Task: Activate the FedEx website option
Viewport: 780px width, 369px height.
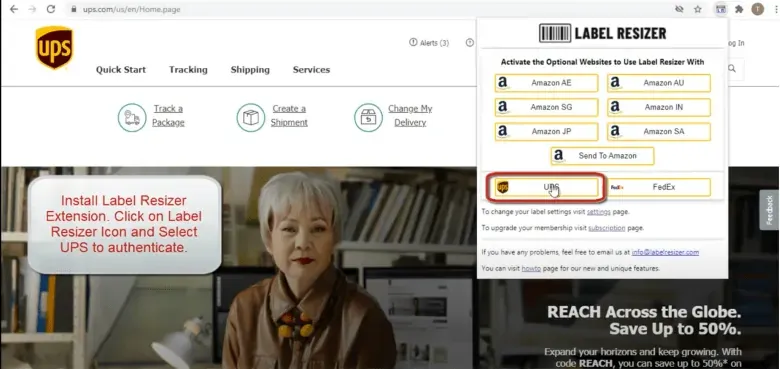Action: tap(659, 187)
